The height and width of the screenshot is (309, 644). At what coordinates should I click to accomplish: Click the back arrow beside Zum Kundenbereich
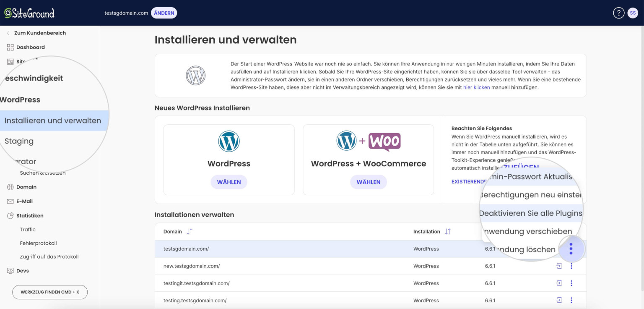[x=9, y=33]
